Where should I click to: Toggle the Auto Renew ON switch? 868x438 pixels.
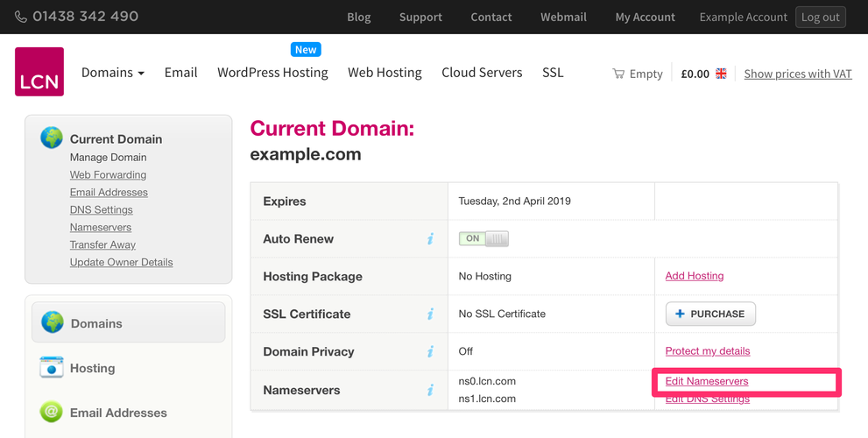tap(483, 238)
